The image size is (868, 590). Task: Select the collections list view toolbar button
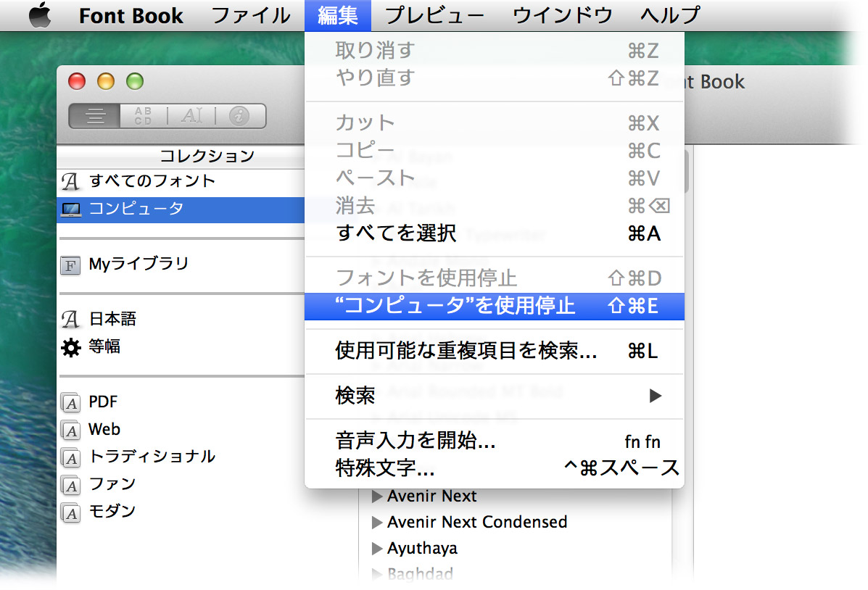95,116
